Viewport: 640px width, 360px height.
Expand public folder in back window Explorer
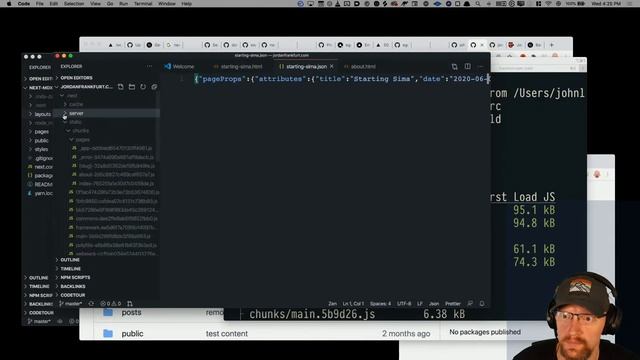(x=40, y=140)
